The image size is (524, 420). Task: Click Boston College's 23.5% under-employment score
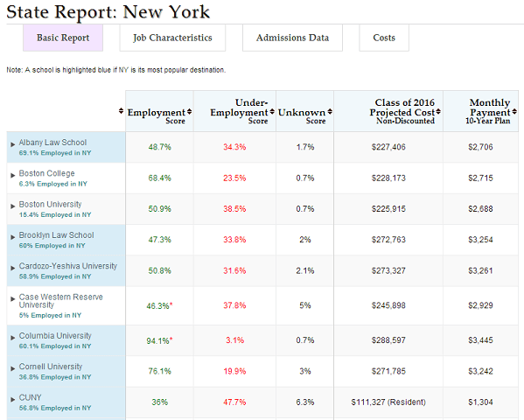pos(234,178)
